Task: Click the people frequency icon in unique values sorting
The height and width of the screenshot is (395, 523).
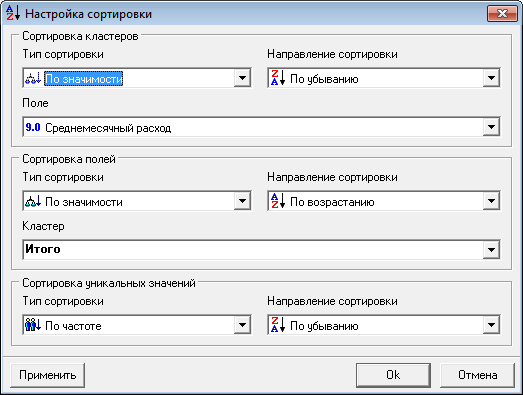Action: pyautogui.click(x=33, y=325)
